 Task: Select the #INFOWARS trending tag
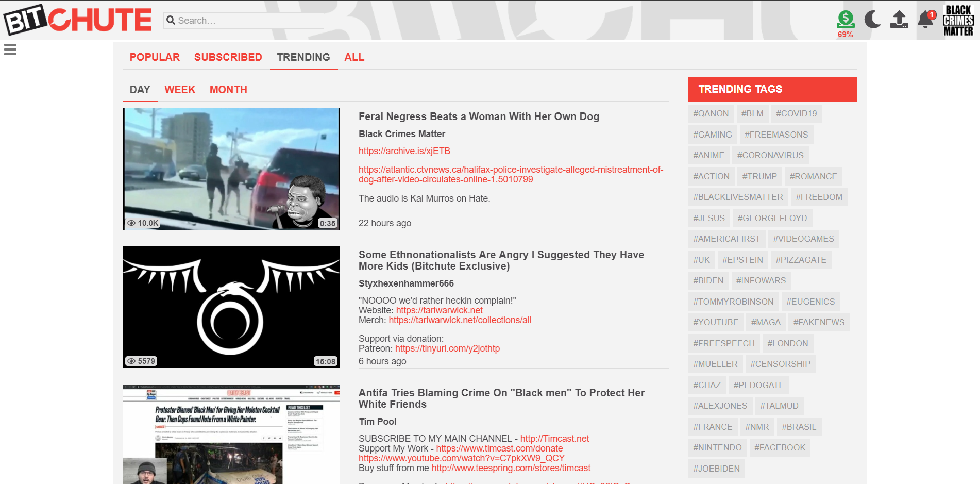[761, 280]
